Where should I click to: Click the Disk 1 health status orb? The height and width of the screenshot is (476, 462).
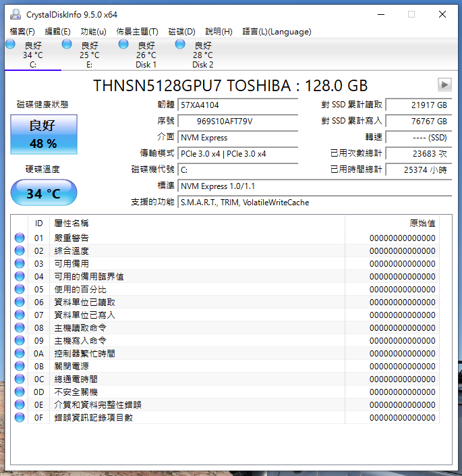coord(123,44)
